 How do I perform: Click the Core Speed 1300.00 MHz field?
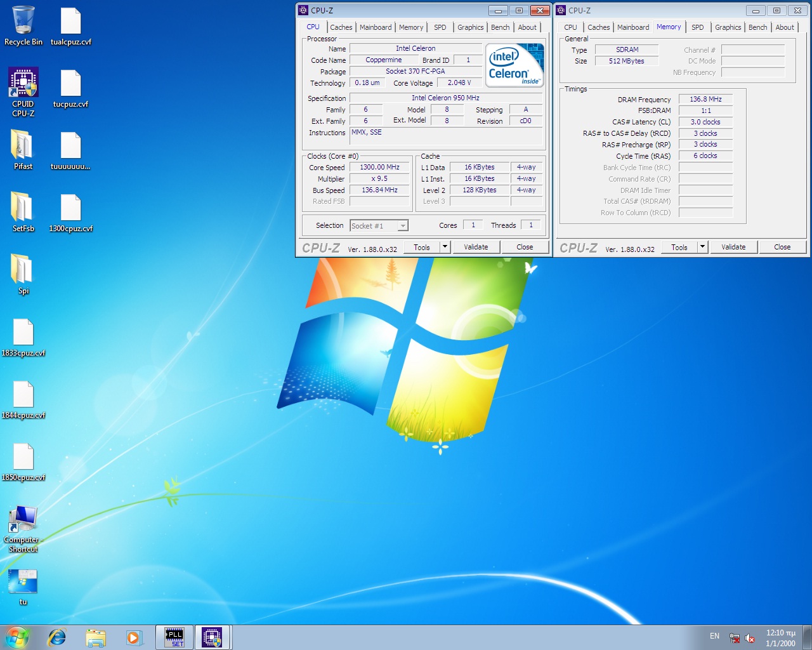(379, 167)
